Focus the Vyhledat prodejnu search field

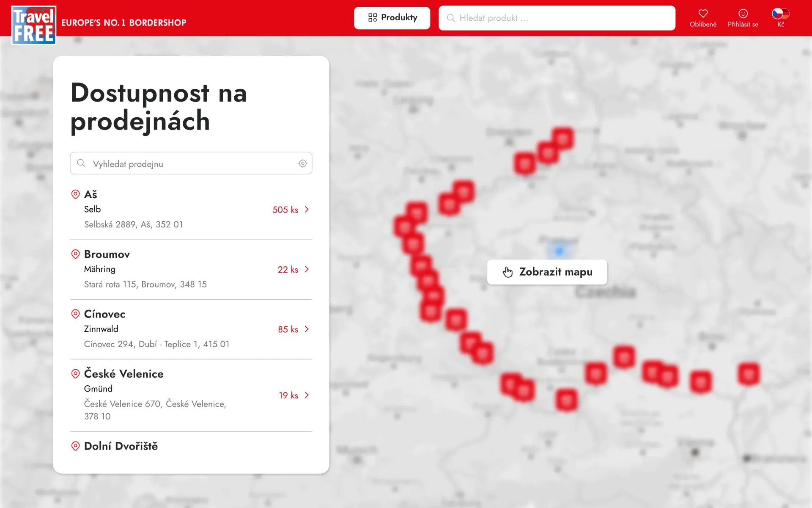point(191,163)
